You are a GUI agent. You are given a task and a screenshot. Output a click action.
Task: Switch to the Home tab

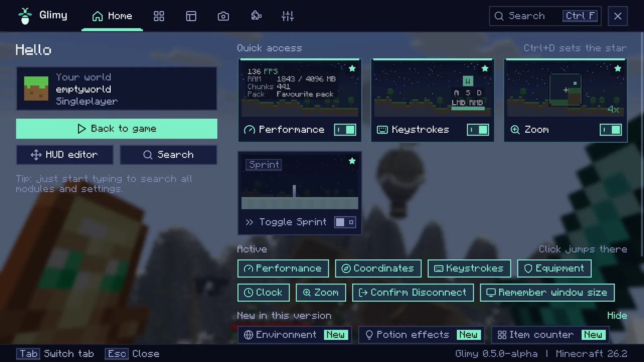(x=112, y=16)
